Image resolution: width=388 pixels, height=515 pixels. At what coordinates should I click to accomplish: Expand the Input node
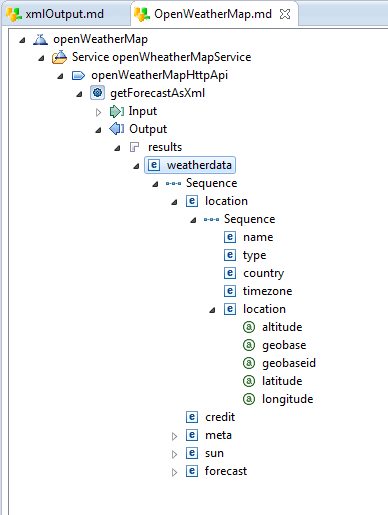(98, 112)
